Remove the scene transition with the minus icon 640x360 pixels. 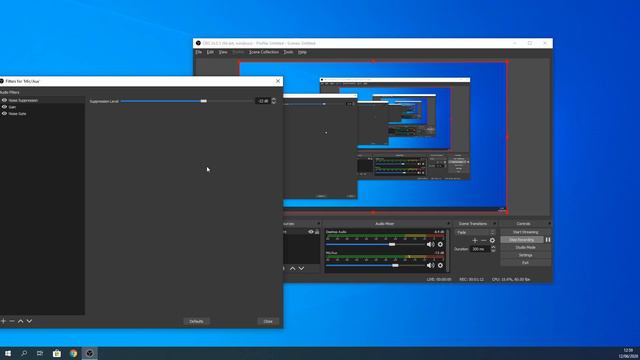pyautogui.click(x=484, y=240)
